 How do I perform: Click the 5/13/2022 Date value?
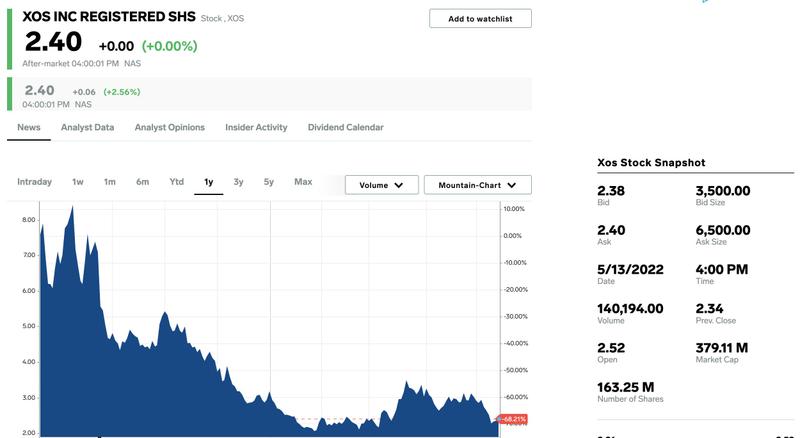click(x=630, y=270)
